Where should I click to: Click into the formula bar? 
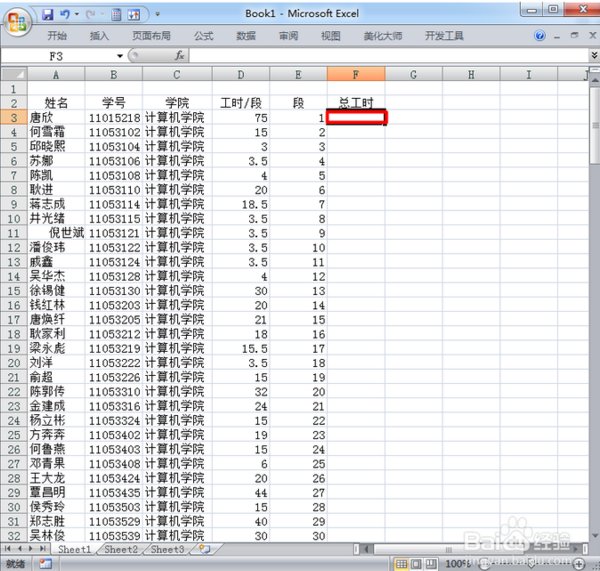click(x=388, y=56)
